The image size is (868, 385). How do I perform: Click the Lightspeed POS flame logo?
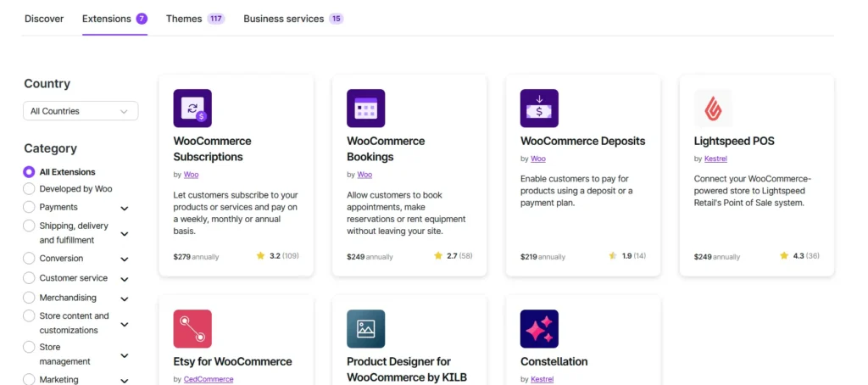tap(713, 109)
